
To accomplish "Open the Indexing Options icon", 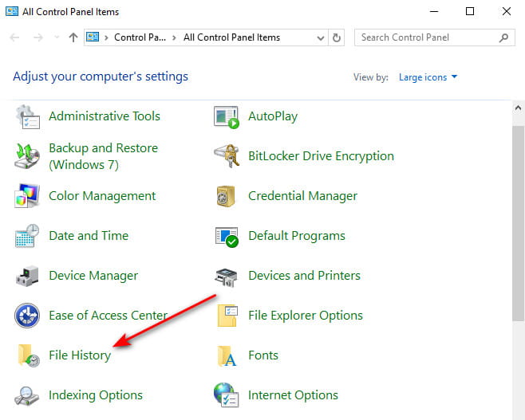I will [27, 396].
